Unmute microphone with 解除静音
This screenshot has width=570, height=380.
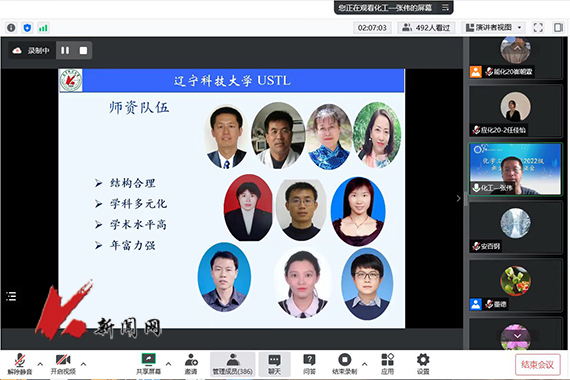point(20,364)
